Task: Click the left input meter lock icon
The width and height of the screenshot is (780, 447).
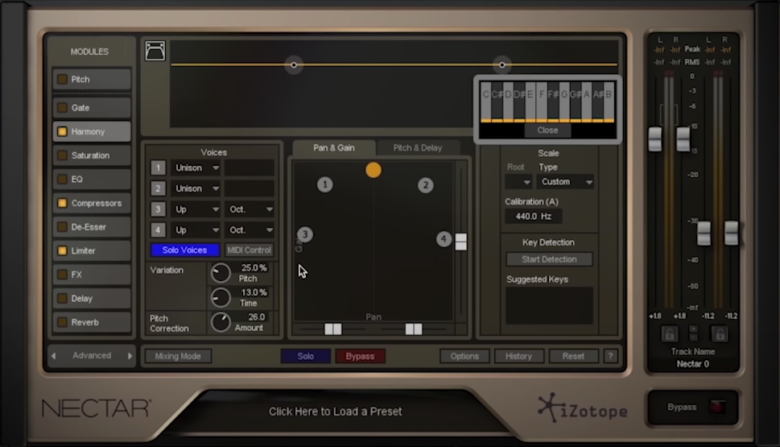Action: [670, 334]
